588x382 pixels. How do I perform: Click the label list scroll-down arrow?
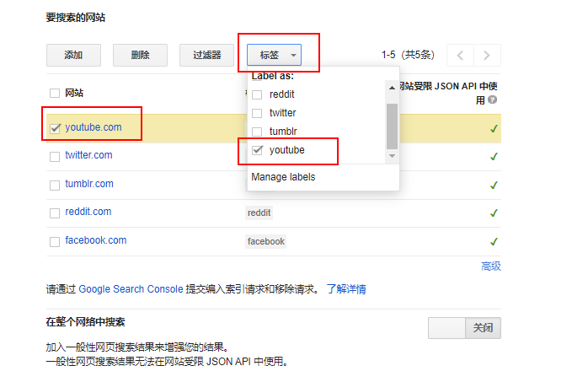(x=392, y=156)
